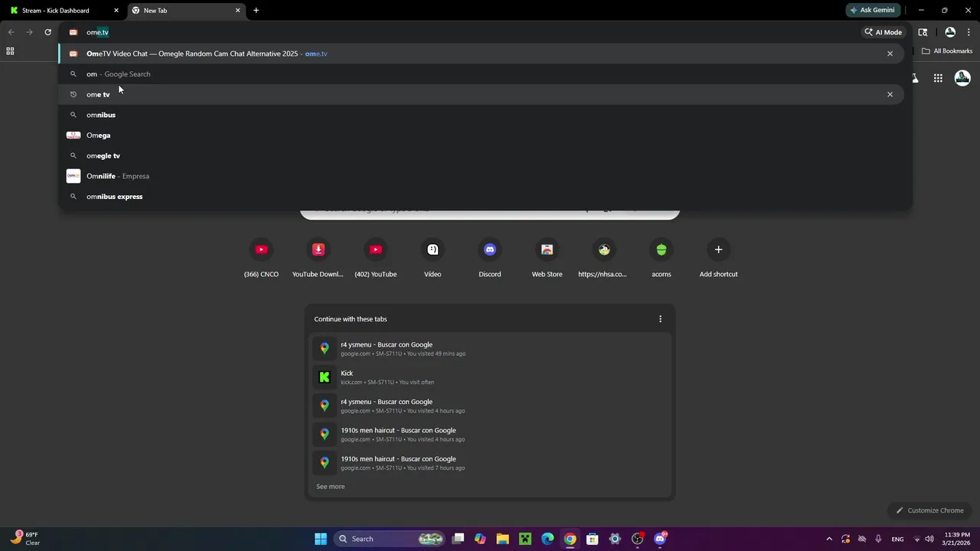Open the https://nhsa.co... shortcut
Screen dimensions: 980x551
coord(604,257)
